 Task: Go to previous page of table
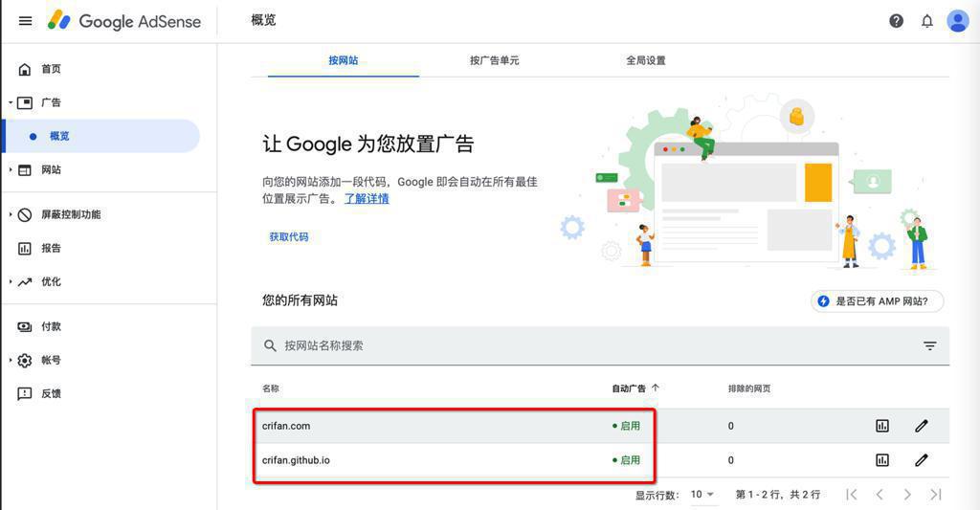(880, 495)
